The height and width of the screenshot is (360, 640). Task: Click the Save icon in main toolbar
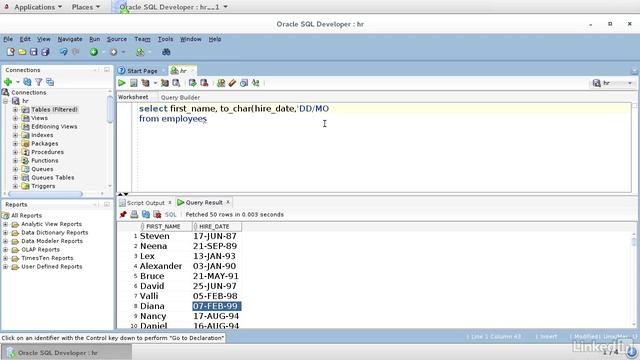[33, 52]
